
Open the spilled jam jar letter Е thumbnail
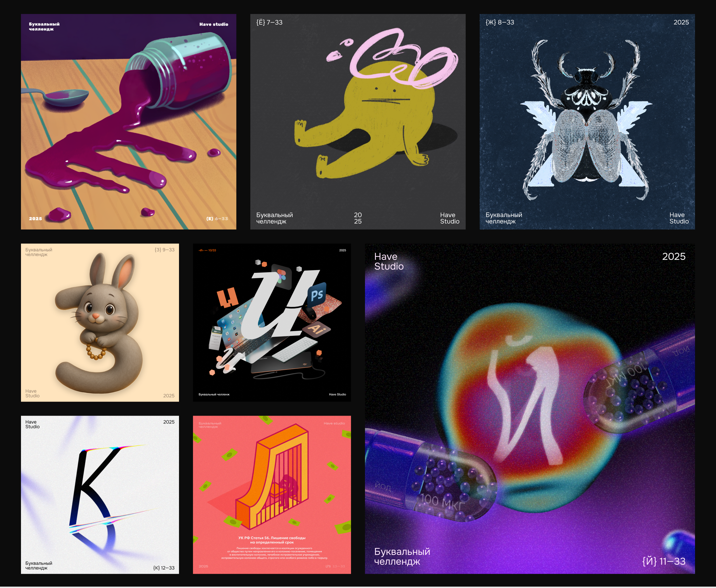[x=128, y=121]
